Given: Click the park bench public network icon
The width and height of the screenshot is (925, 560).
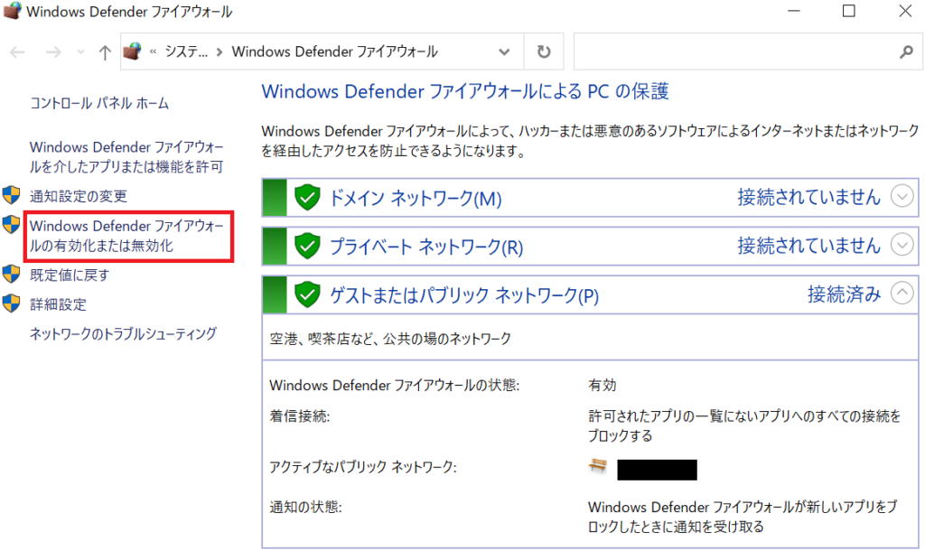Looking at the screenshot, I should coord(598,467).
